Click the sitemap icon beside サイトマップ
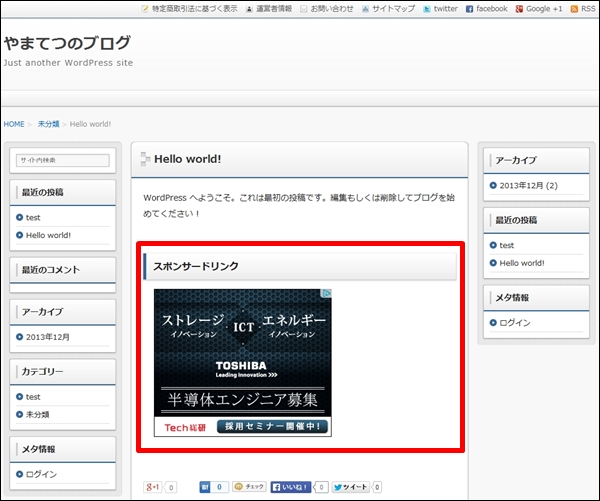Viewport: 600px width, 501px height. click(365, 9)
